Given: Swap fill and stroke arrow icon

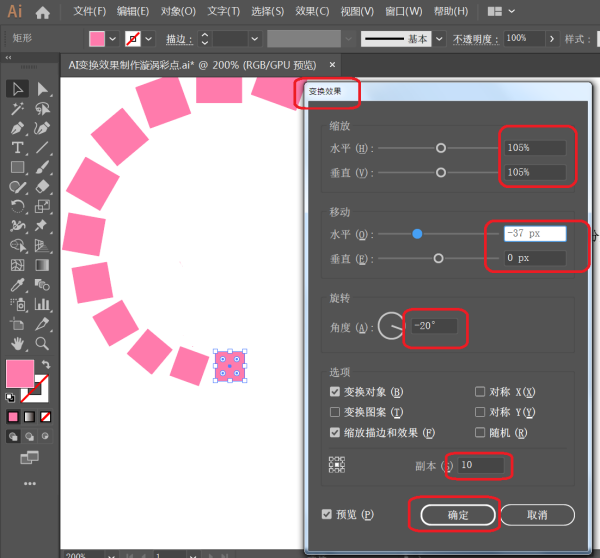Looking at the screenshot, I should pyautogui.click(x=46, y=364).
